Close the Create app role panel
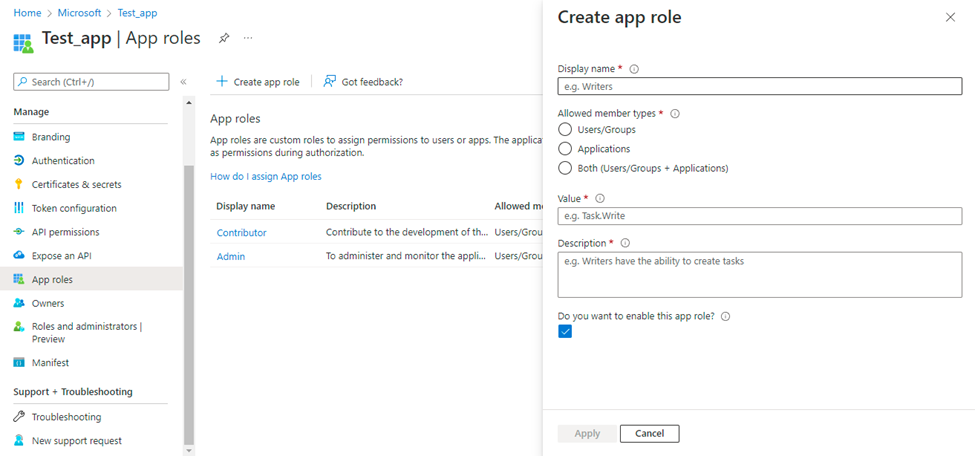Viewport: 975px width, 456px height. click(x=950, y=18)
